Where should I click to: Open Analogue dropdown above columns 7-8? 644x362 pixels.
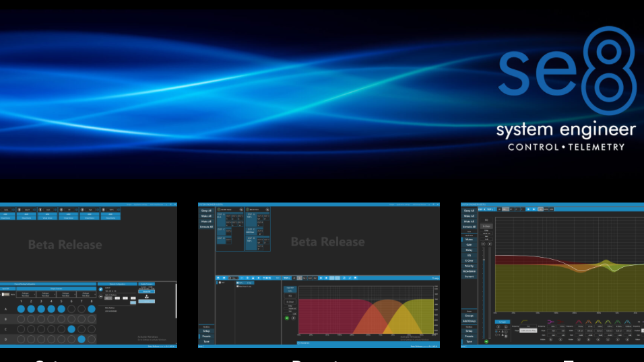[87, 294]
